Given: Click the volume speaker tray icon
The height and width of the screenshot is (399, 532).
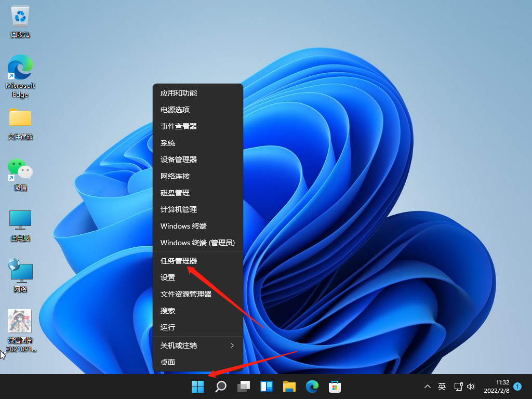Looking at the screenshot, I should 471,387.
